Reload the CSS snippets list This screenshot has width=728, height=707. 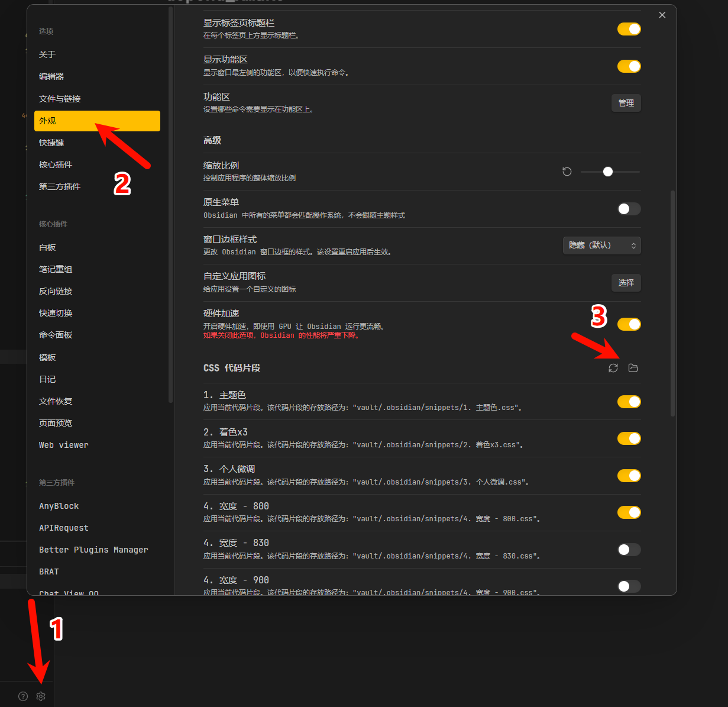[x=613, y=368]
